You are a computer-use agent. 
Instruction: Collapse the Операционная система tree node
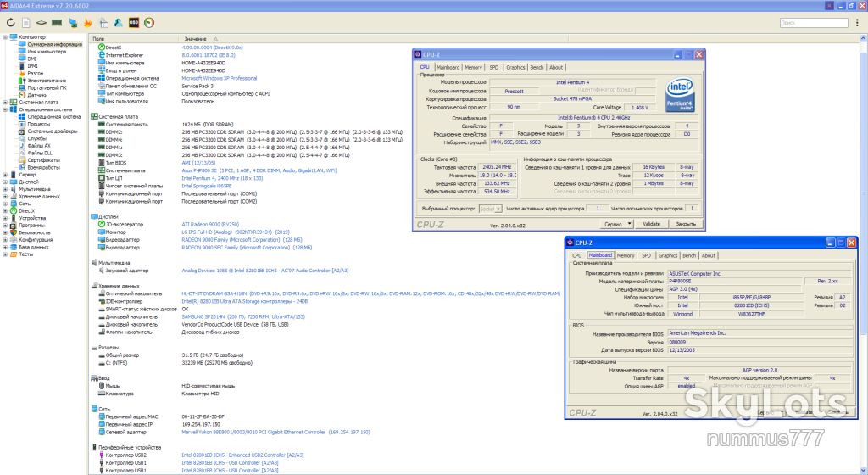click(5, 109)
